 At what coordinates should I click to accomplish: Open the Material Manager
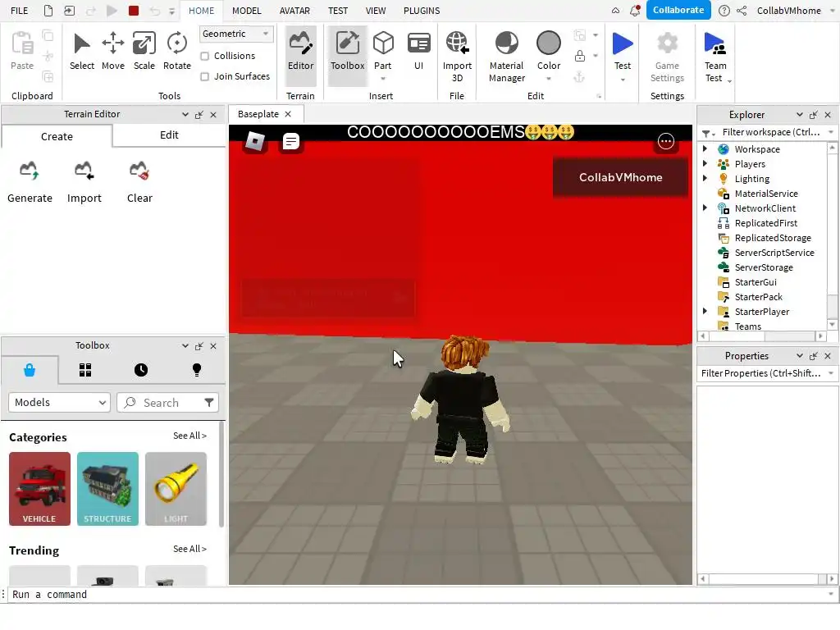pos(506,57)
